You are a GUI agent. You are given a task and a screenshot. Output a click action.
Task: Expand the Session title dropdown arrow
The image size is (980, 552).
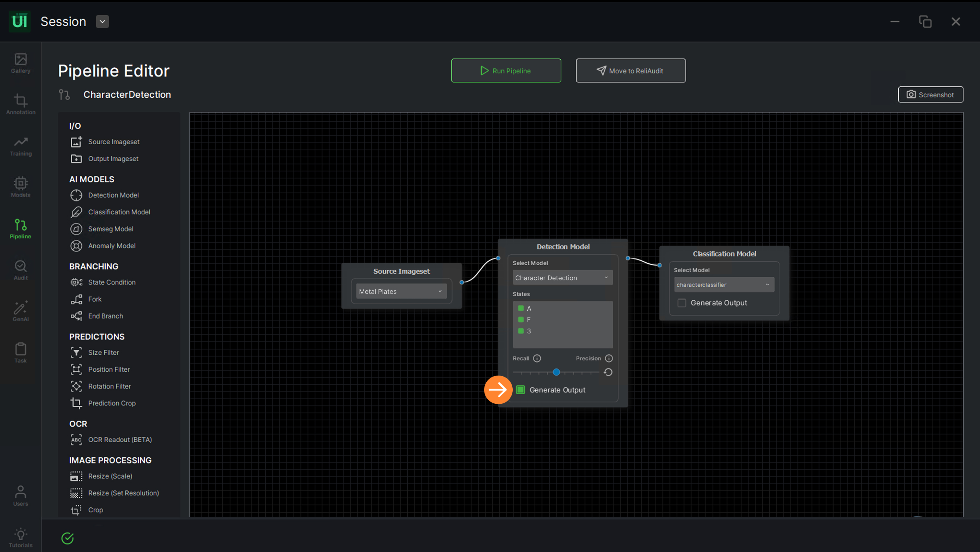click(x=102, y=22)
